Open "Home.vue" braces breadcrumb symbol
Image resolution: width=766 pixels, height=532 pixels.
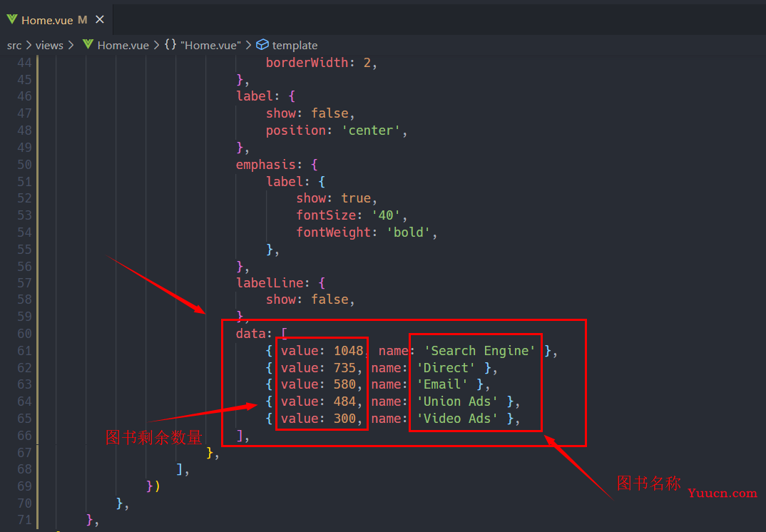click(x=210, y=46)
